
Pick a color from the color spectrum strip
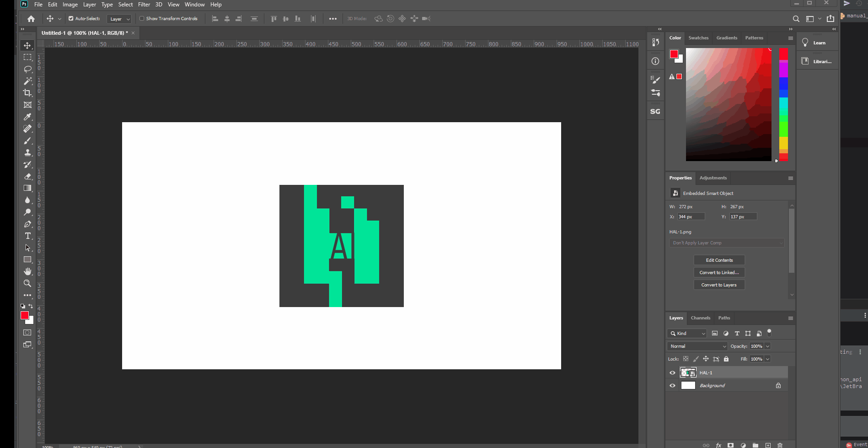783,105
